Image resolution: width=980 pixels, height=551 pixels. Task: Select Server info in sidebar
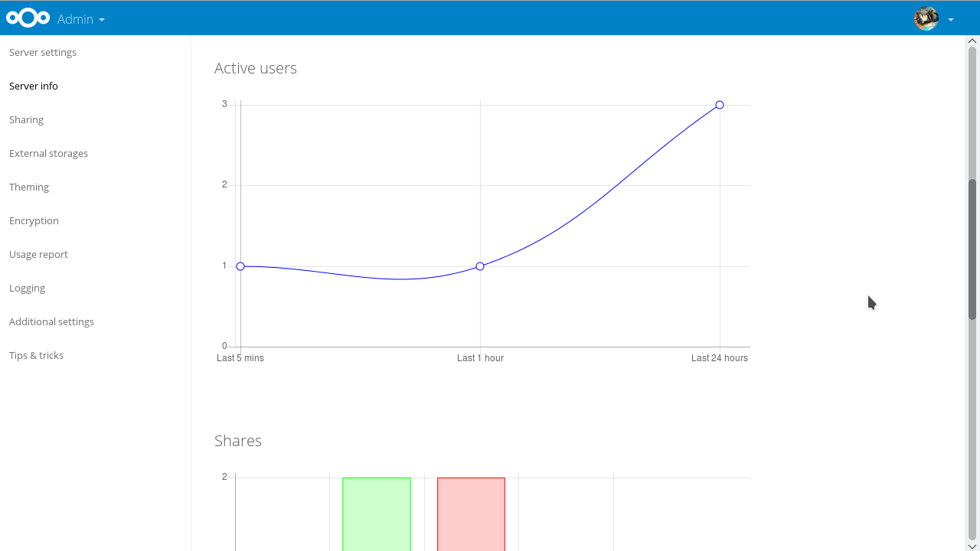(34, 86)
